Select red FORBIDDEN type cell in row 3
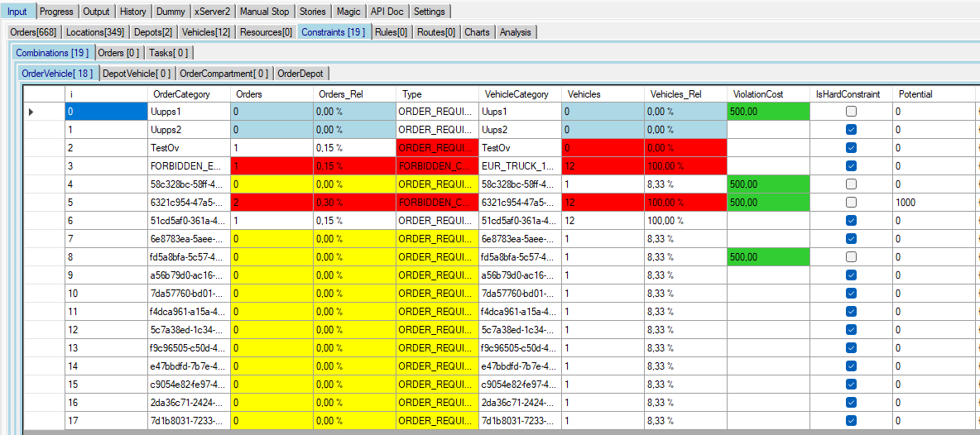980x435 pixels. click(x=437, y=166)
